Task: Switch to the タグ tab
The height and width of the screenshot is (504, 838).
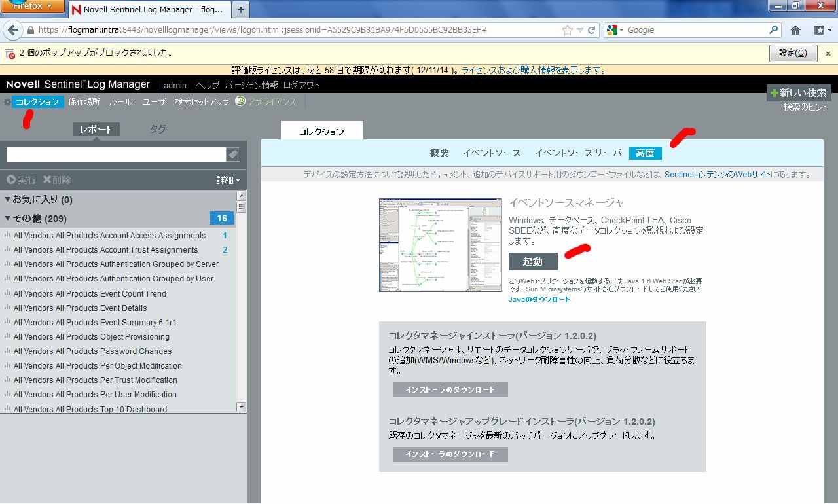Action: (x=158, y=130)
